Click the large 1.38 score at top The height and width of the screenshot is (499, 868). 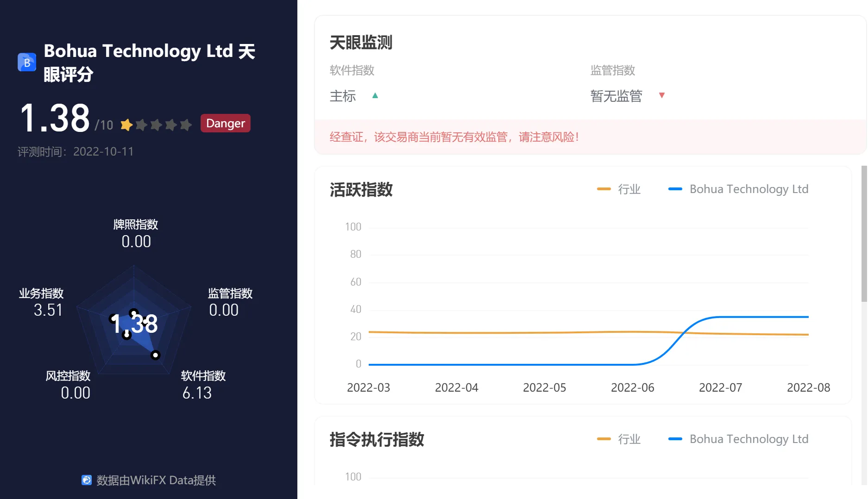[55, 119]
